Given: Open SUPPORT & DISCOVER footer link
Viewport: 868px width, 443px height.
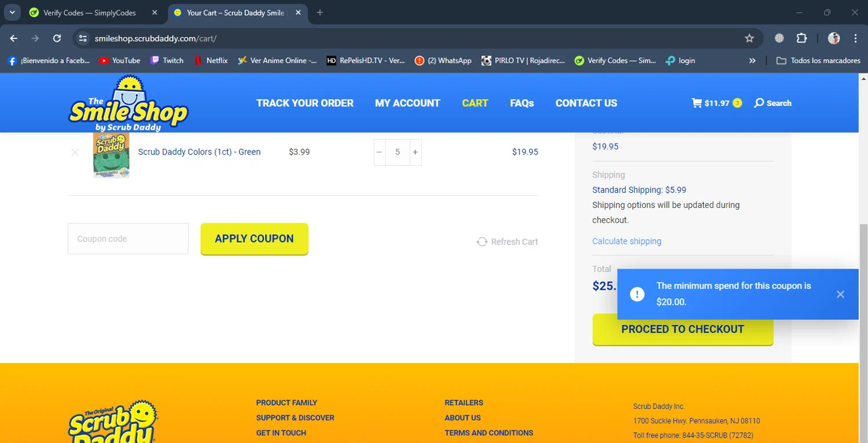Looking at the screenshot, I should pos(295,418).
